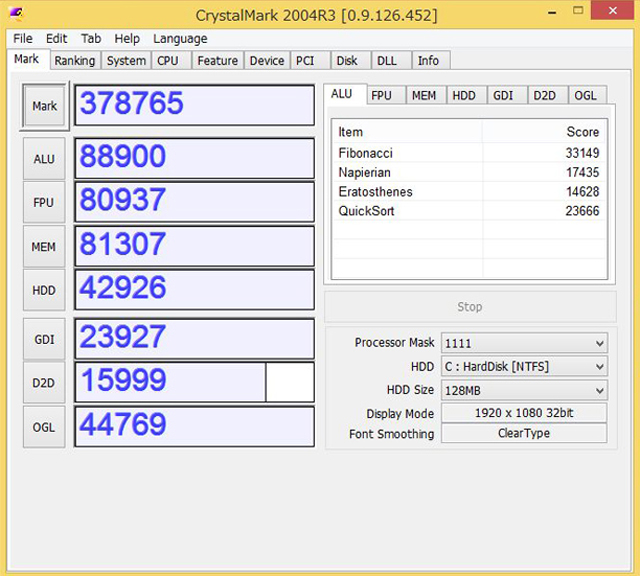Viewport: 640px width, 576px height.
Task: Run the OGL benchmark button
Action: [x=44, y=427]
